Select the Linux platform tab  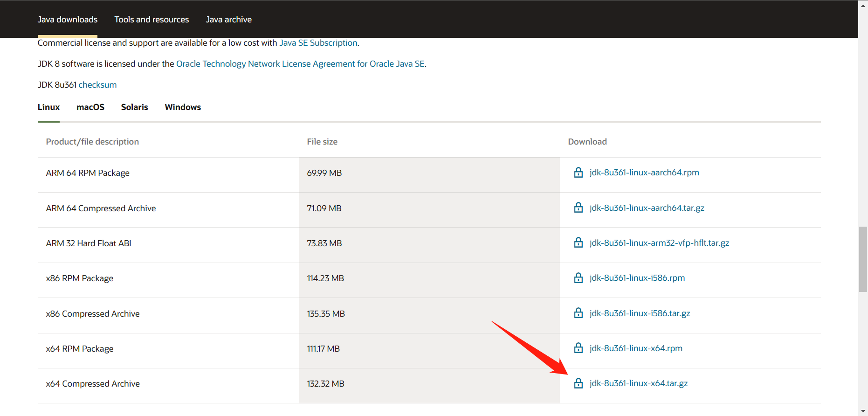[x=48, y=107]
